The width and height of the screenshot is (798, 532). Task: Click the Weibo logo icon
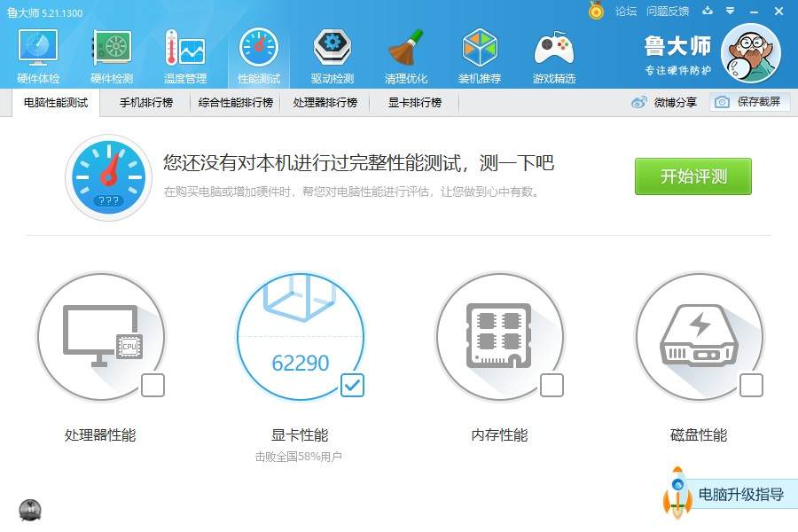pyautogui.click(x=638, y=102)
